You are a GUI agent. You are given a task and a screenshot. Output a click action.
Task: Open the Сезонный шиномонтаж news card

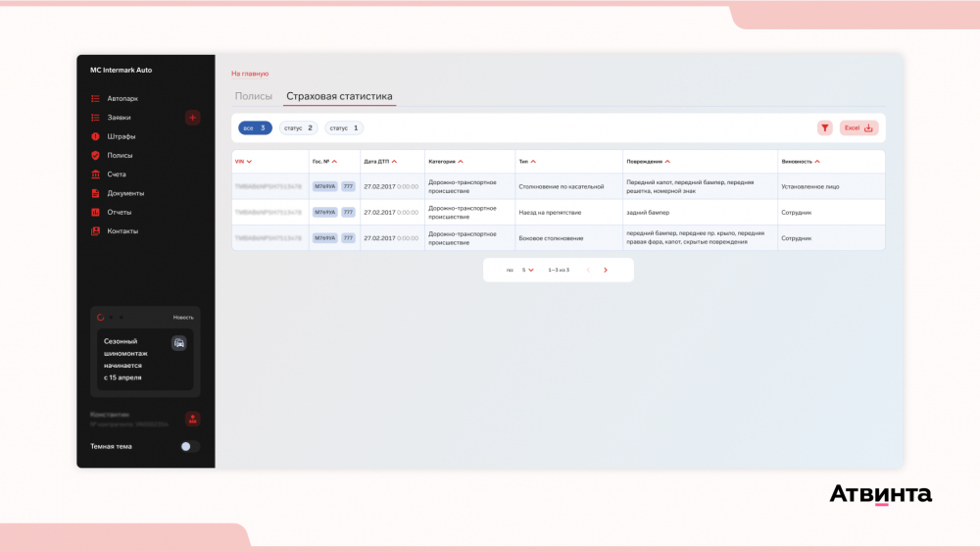click(x=145, y=360)
